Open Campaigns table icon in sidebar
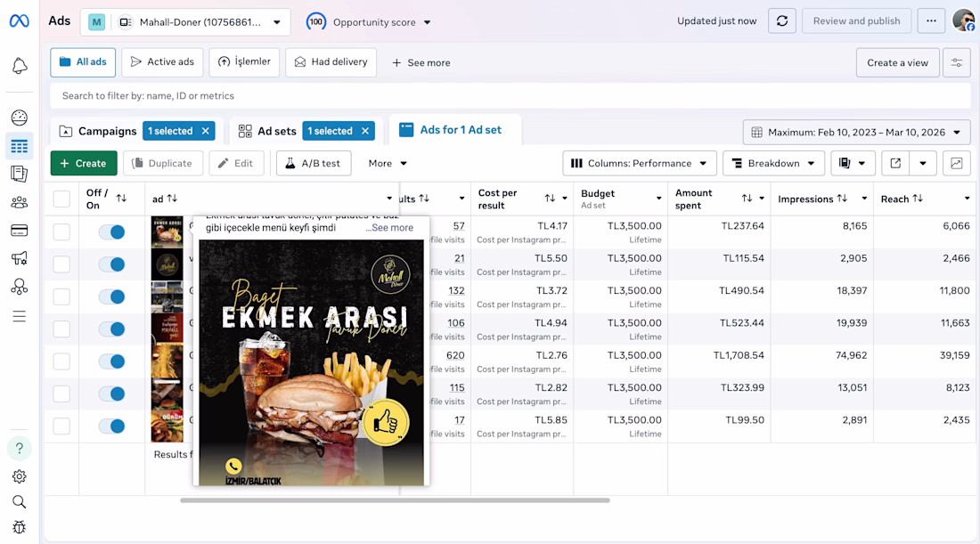 coord(20,147)
